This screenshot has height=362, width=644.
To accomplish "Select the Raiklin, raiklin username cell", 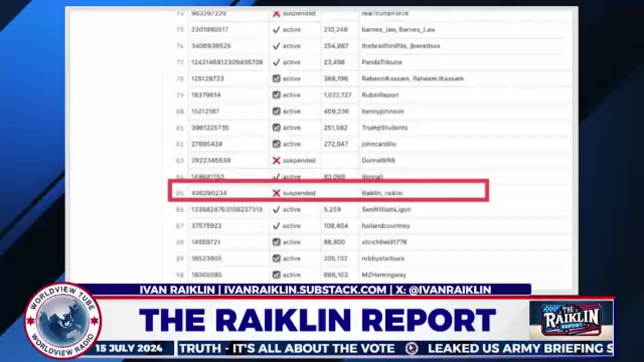I will pos(382,193).
